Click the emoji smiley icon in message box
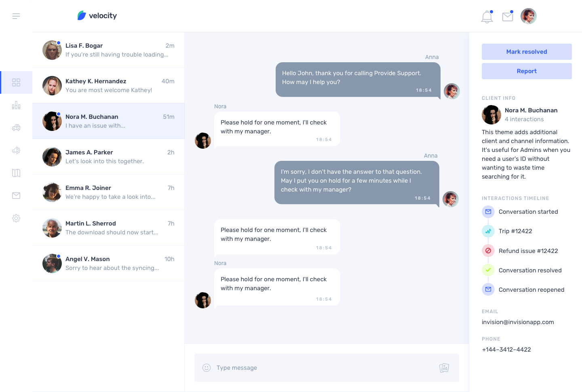This screenshot has width=582, height=392. (207, 368)
